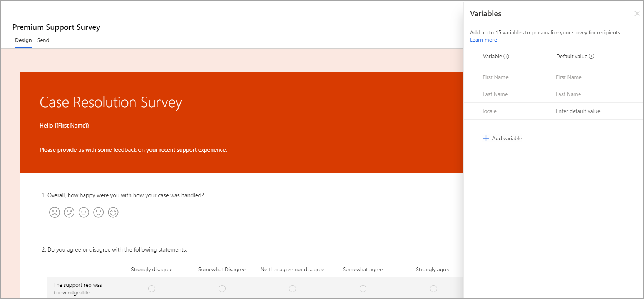Image resolution: width=644 pixels, height=299 pixels.
Task: Click the Strongly agree column header
Action: point(433,269)
